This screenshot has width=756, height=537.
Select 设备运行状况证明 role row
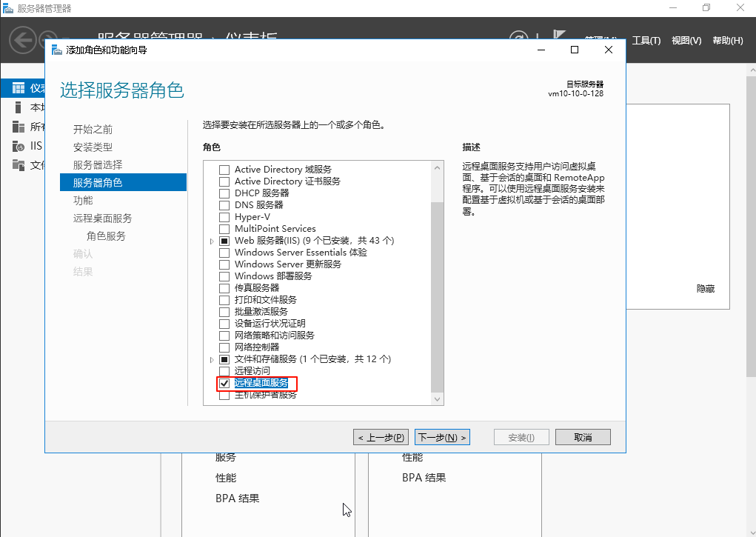click(270, 323)
